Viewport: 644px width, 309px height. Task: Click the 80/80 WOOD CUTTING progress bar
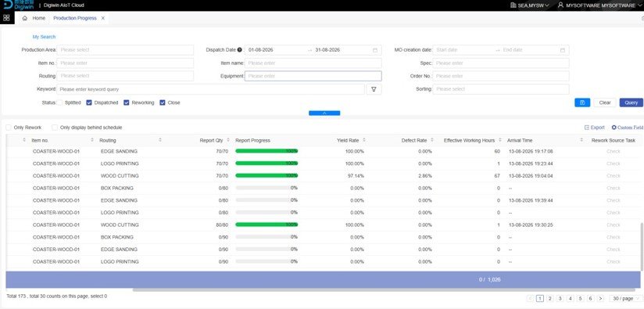267,225
